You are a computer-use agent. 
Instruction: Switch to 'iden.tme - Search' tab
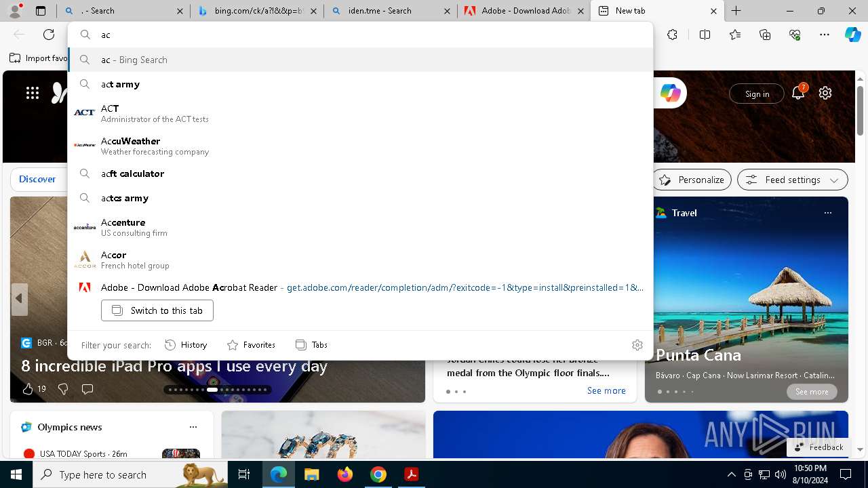(x=389, y=11)
